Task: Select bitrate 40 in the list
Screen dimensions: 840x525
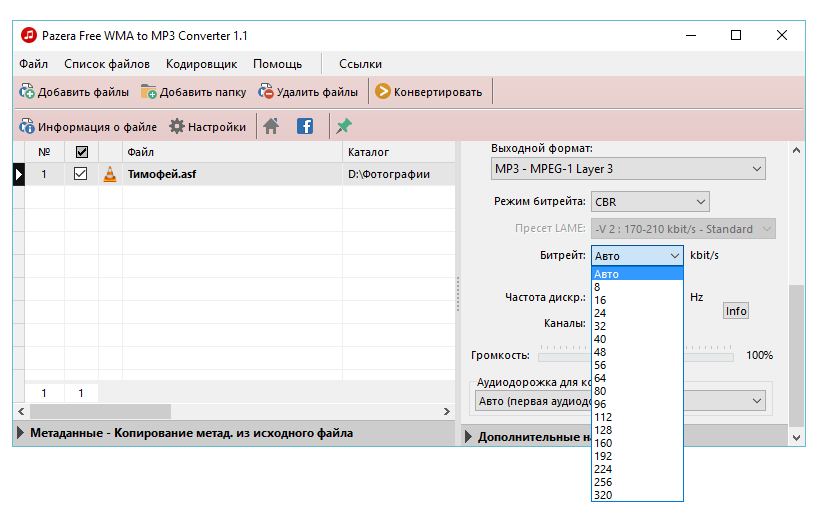Action: (638, 339)
